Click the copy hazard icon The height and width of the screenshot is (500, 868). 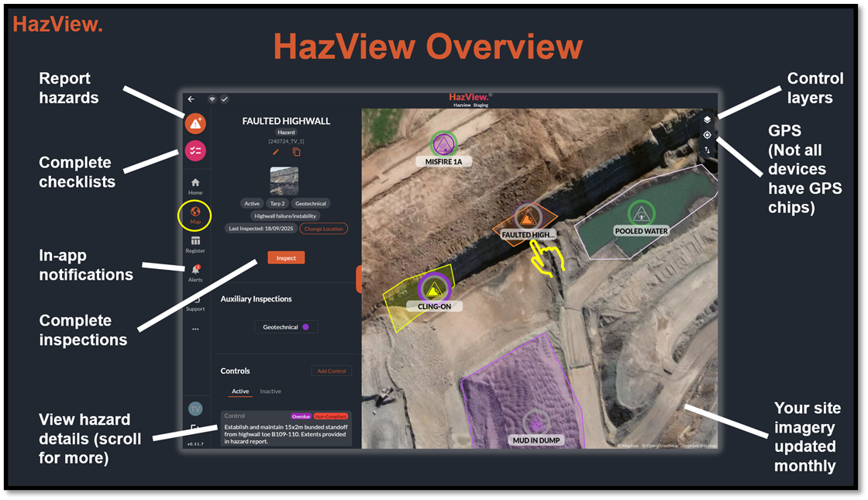coord(296,152)
